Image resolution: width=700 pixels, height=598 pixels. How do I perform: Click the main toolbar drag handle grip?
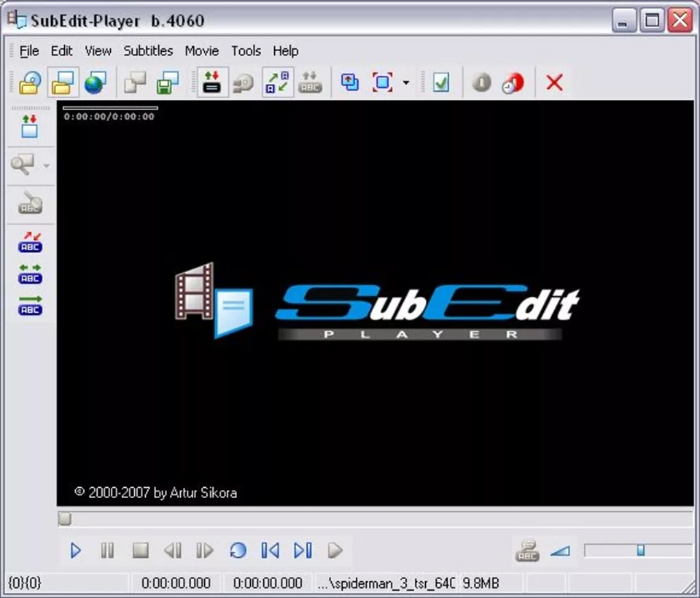[12, 82]
